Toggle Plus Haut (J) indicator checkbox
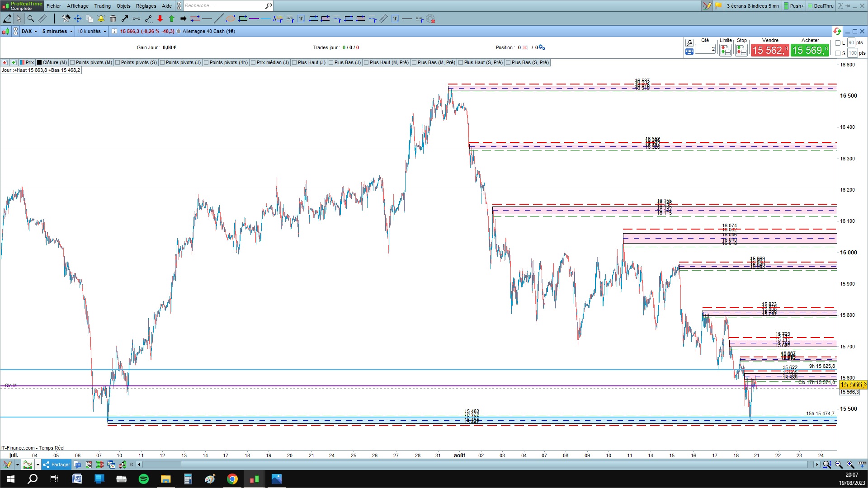Image resolution: width=868 pixels, height=488 pixels. pyautogui.click(x=294, y=62)
